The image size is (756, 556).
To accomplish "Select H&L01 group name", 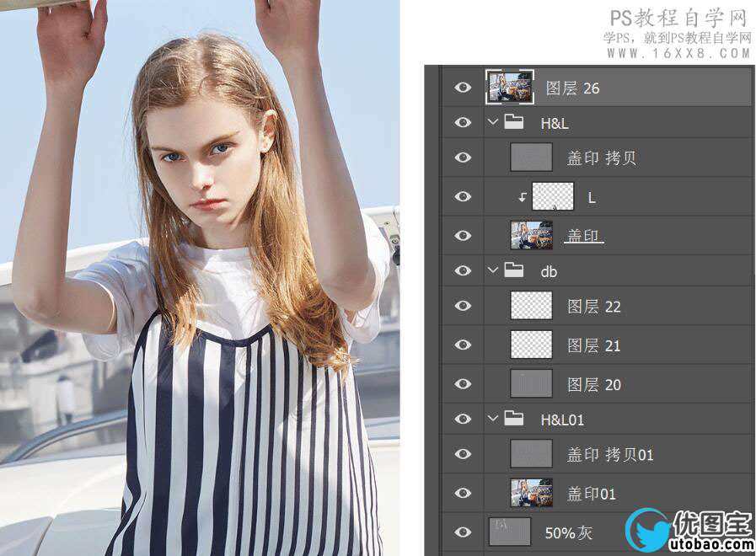I will point(562,420).
